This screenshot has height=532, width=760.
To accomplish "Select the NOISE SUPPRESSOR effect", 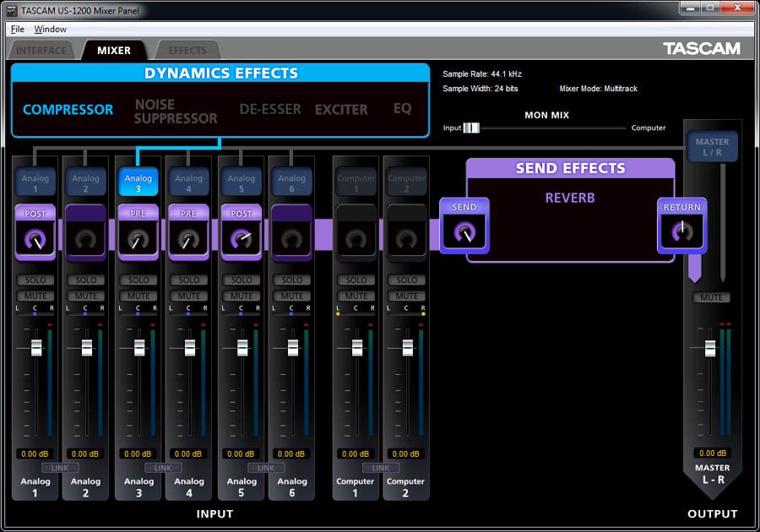I will (176, 111).
